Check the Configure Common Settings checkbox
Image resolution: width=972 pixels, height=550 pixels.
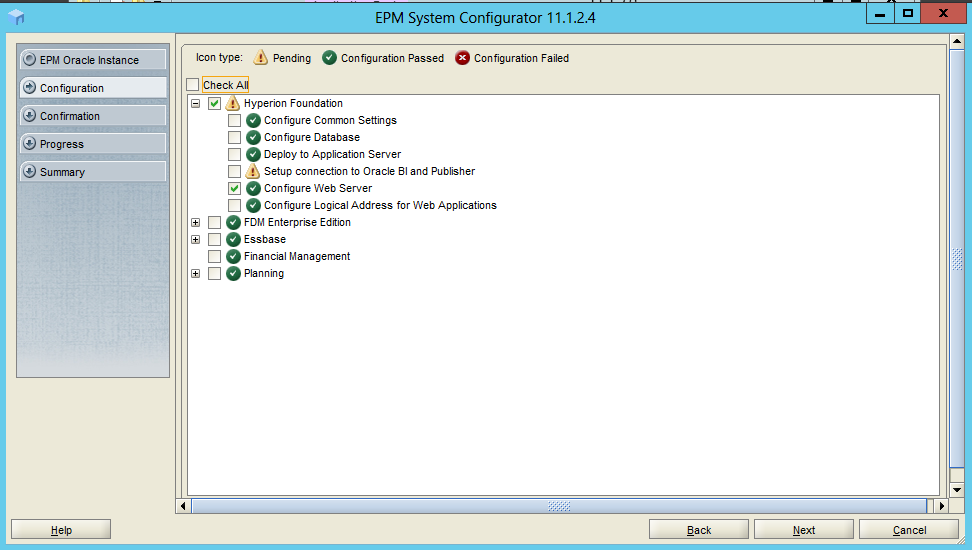pyautogui.click(x=234, y=120)
